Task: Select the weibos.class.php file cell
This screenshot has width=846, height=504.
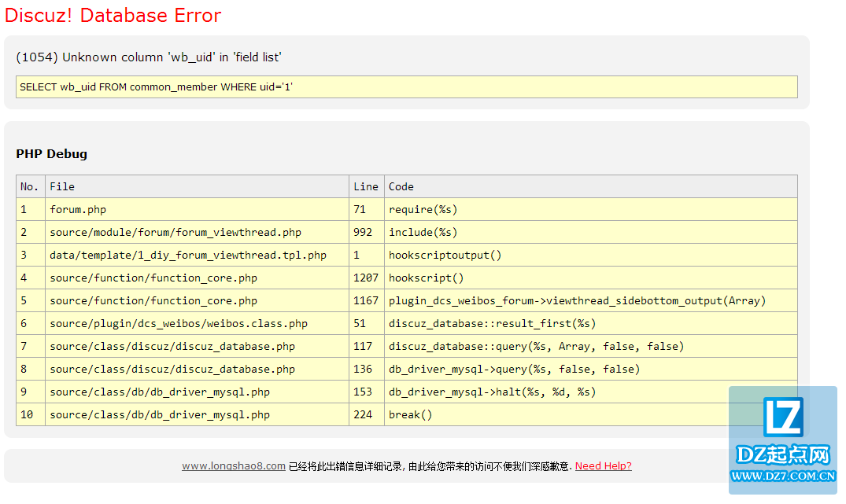Action: 197,323
